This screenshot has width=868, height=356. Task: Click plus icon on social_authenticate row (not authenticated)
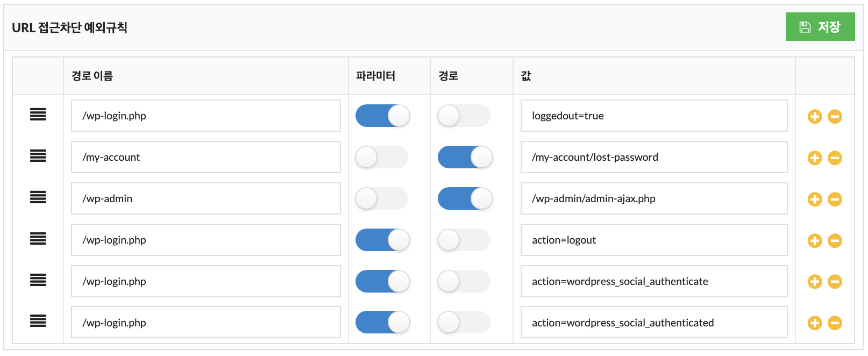(x=815, y=281)
